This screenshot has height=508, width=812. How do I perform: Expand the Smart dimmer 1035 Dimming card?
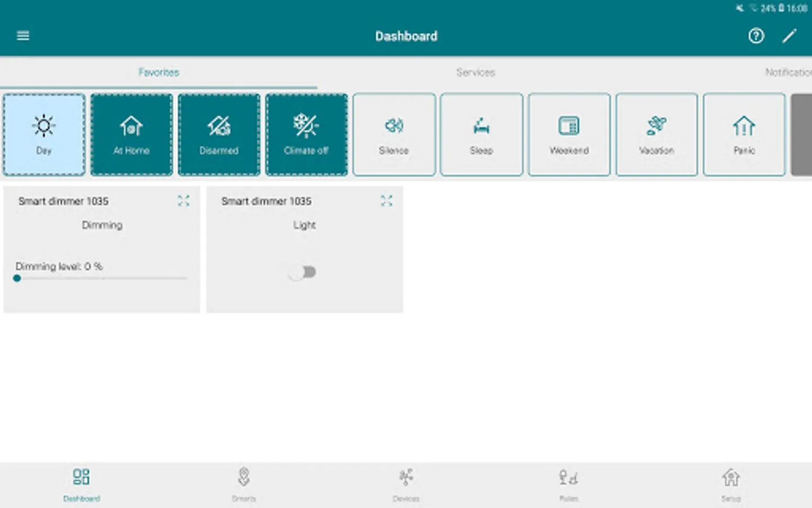click(183, 201)
